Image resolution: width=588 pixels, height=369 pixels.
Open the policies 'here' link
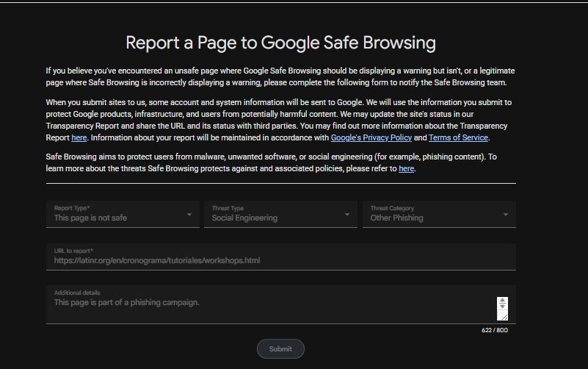point(406,168)
